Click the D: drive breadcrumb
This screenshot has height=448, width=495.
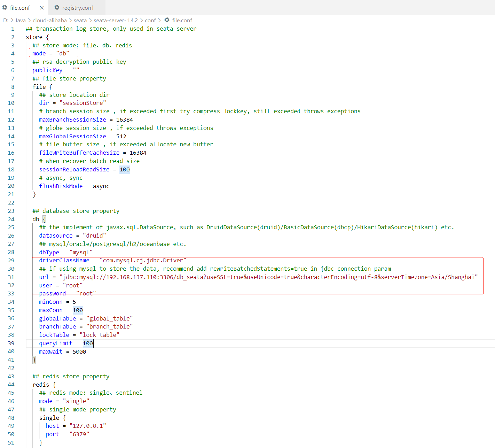[6, 20]
